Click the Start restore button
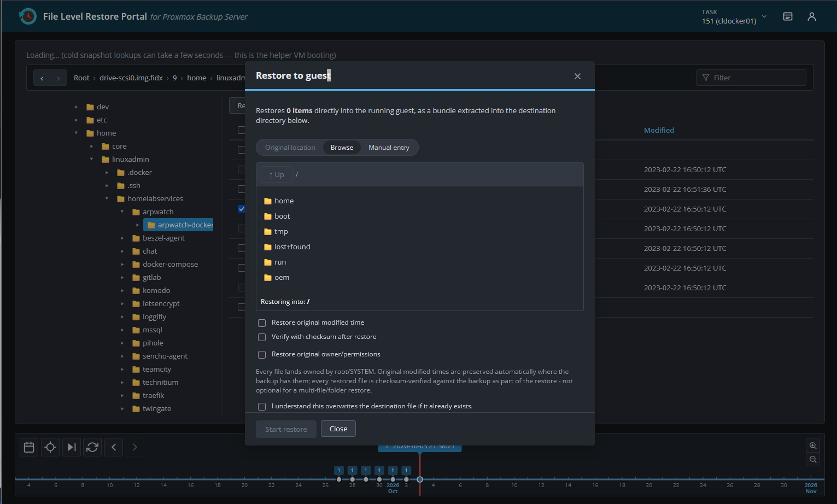 (286, 429)
